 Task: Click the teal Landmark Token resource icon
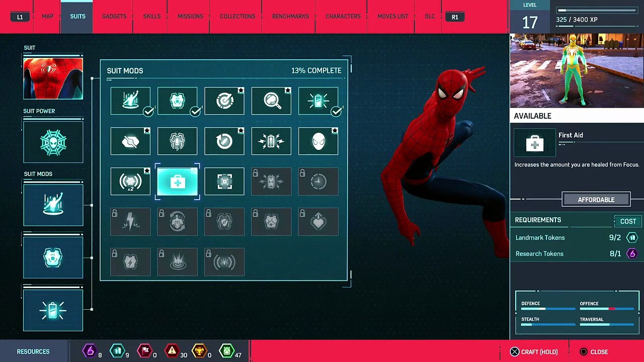tap(117, 350)
